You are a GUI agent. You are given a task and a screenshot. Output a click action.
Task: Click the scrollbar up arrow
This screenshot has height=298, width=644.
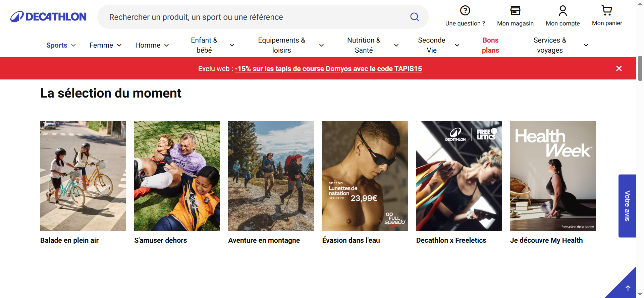click(640, 3)
